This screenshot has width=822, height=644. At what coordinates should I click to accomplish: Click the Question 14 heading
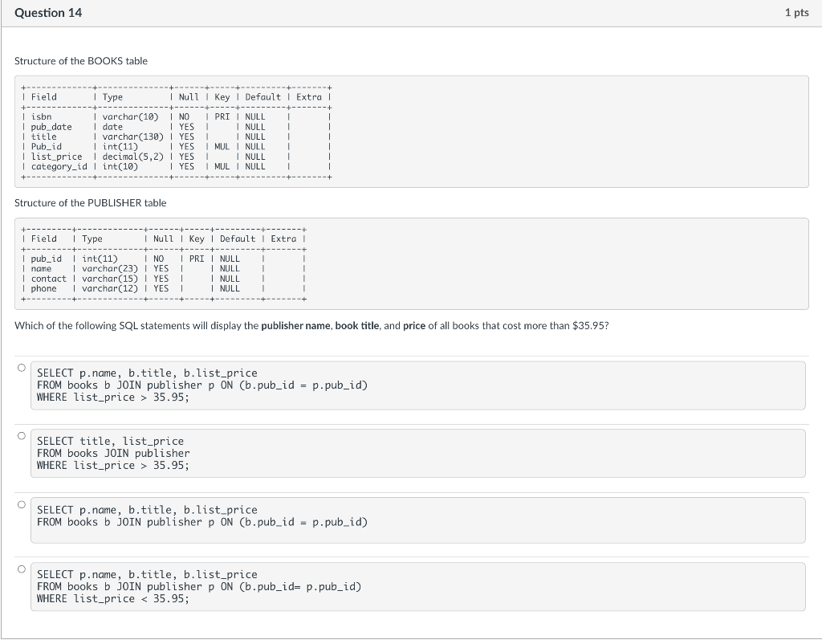point(48,13)
